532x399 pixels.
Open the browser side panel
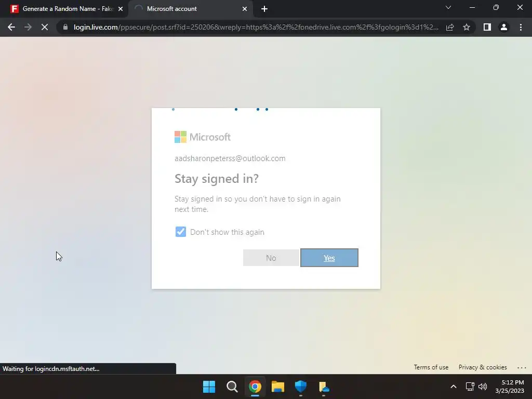(487, 27)
